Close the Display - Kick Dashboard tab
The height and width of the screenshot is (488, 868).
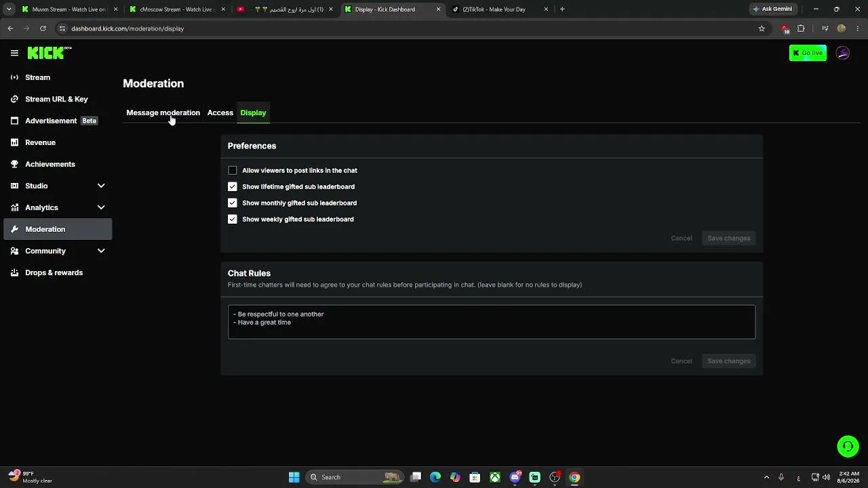tap(438, 9)
